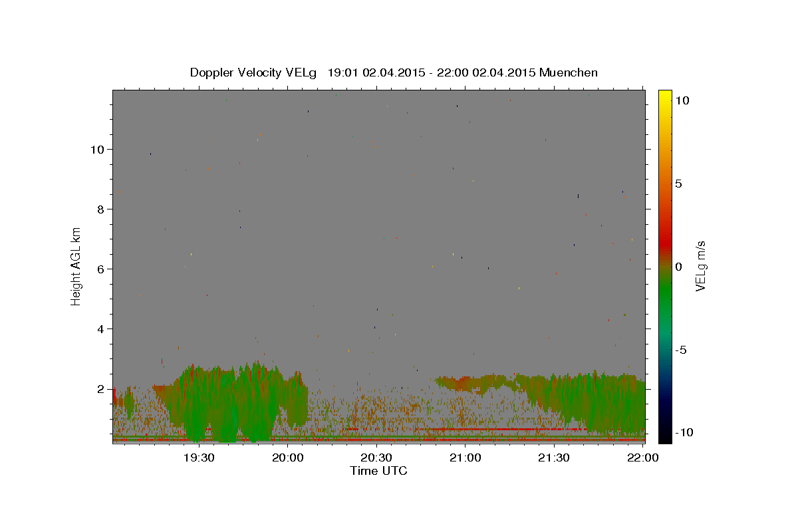
Task: Click the height axis label 4
Action: (x=100, y=329)
